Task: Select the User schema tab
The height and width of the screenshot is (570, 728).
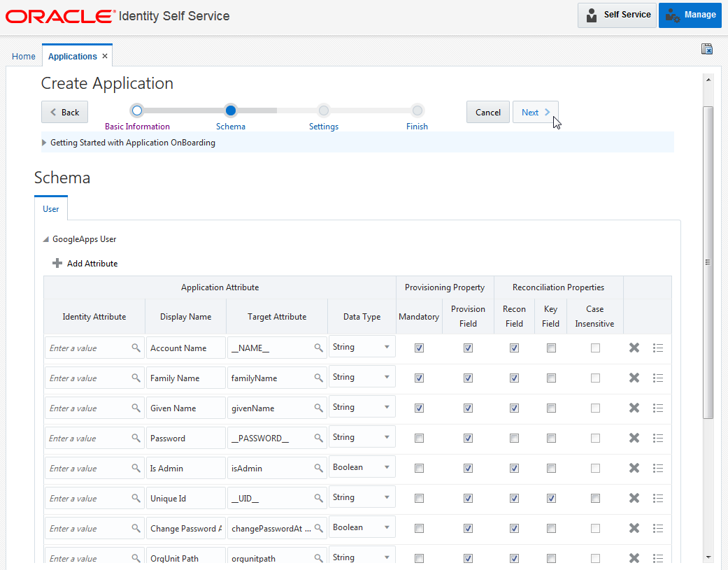Action: point(50,209)
